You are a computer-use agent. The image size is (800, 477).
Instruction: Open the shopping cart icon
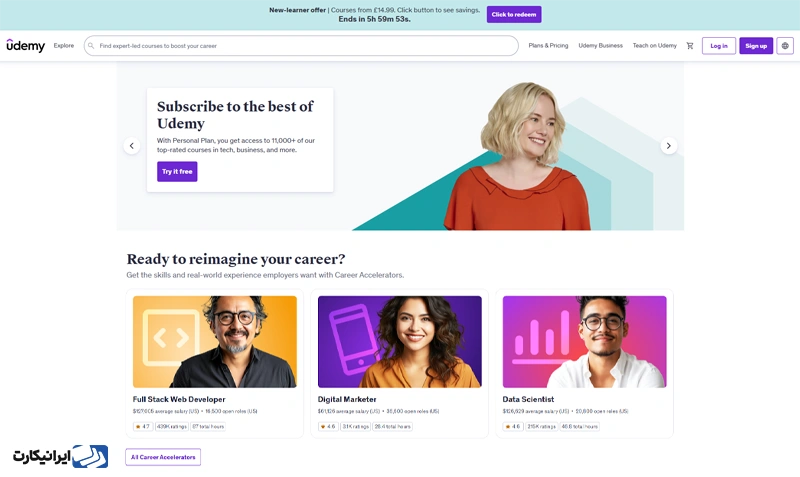click(690, 46)
